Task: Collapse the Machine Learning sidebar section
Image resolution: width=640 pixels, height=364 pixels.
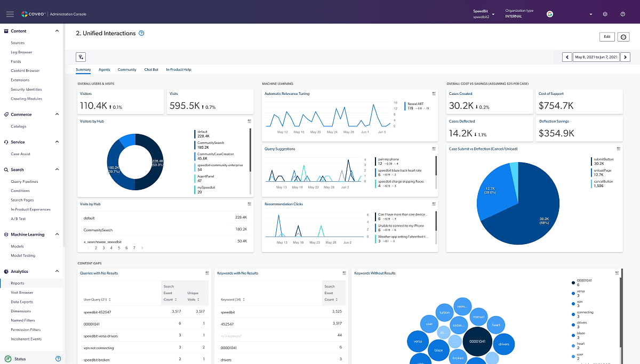Action: tap(57, 234)
